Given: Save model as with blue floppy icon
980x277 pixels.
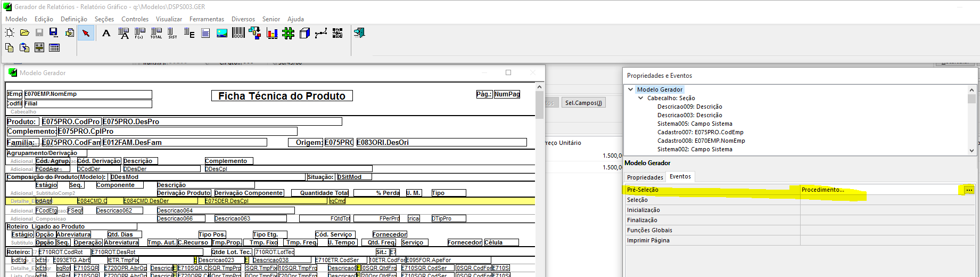Looking at the screenshot, I should coord(54,33).
